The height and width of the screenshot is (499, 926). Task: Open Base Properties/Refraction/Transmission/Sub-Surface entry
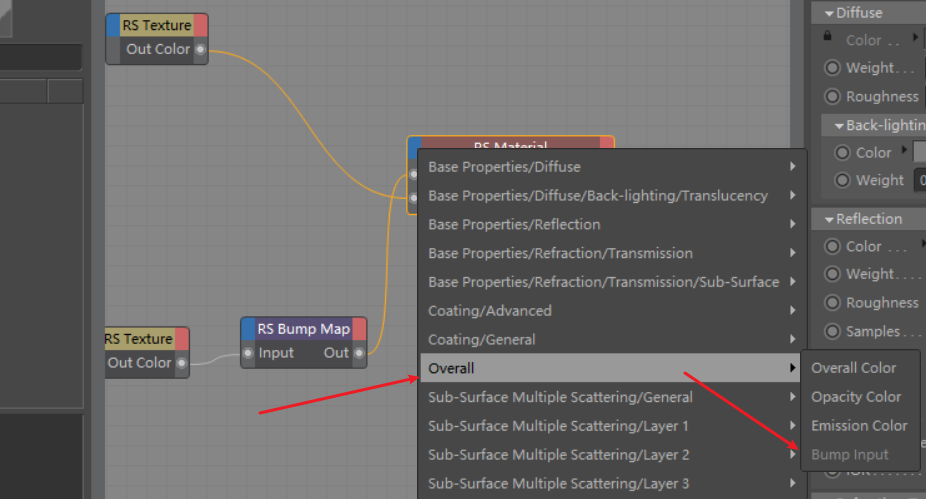click(611, 282)
